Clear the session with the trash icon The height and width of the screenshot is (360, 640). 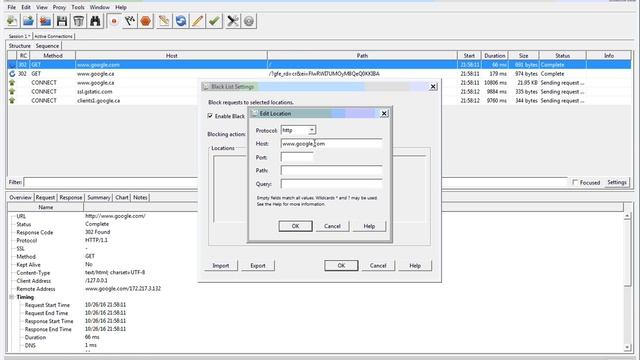[x=79, y=21]
